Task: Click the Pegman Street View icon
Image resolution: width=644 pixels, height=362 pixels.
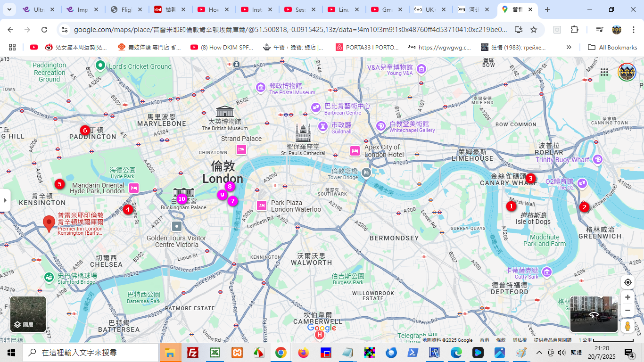Action: tap(627, 326)
